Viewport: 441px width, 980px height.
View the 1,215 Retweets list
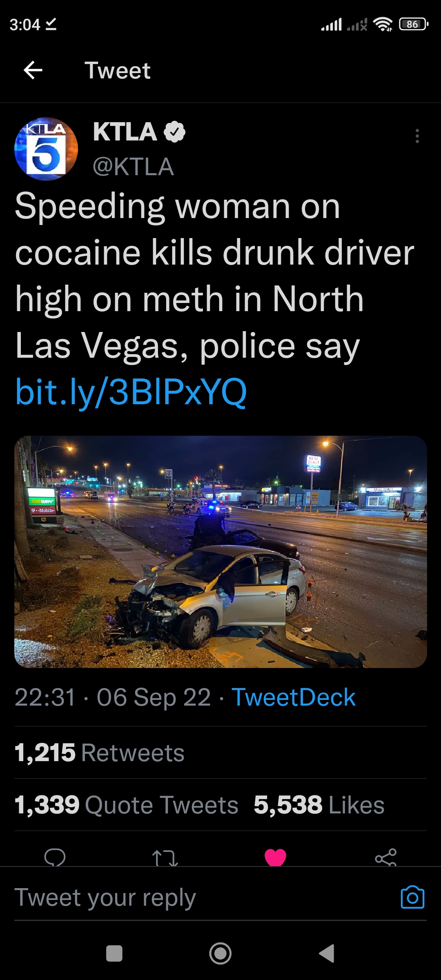[100, 753]
